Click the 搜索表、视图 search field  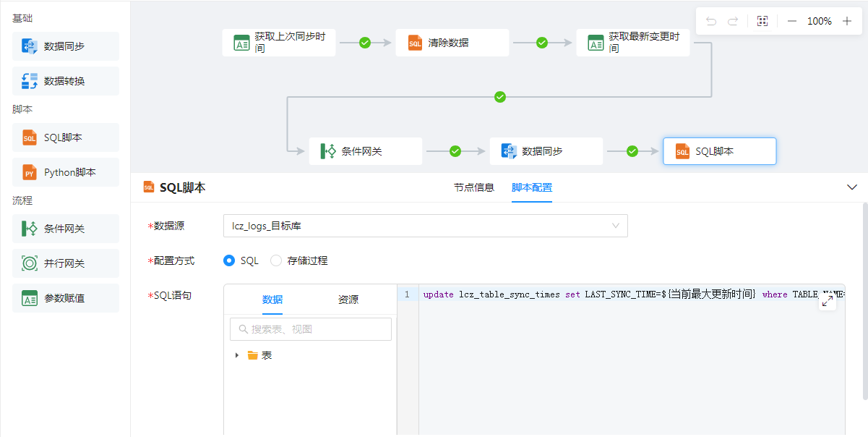[311, 329]
